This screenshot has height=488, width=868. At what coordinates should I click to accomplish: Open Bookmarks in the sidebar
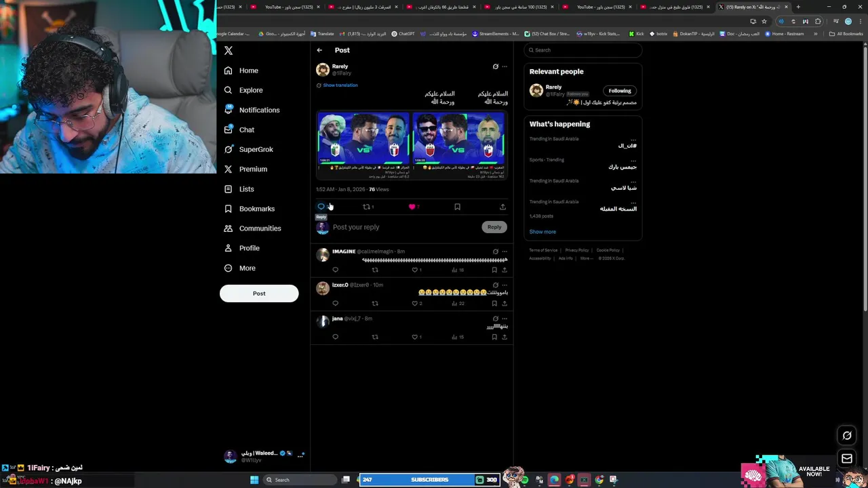[249, 209]
